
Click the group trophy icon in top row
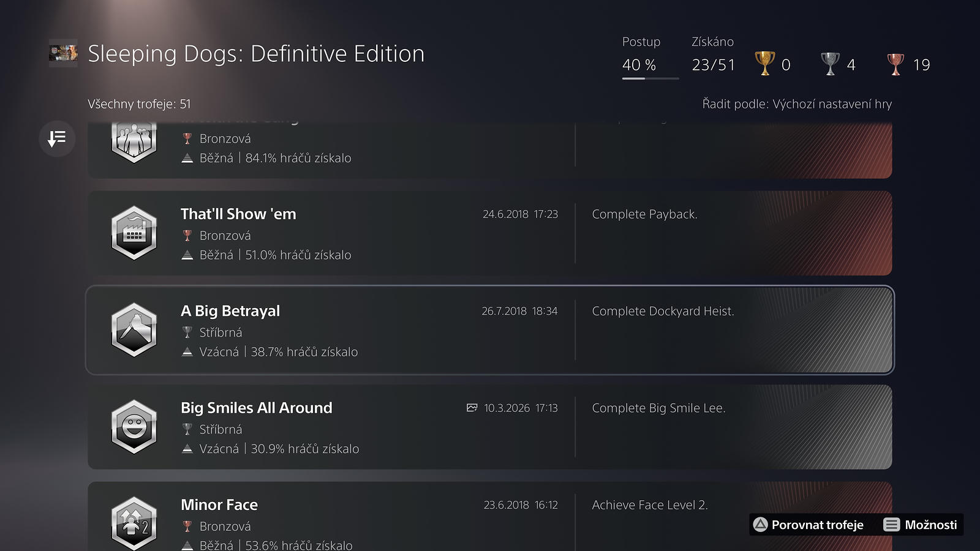[x=134, y=142]
